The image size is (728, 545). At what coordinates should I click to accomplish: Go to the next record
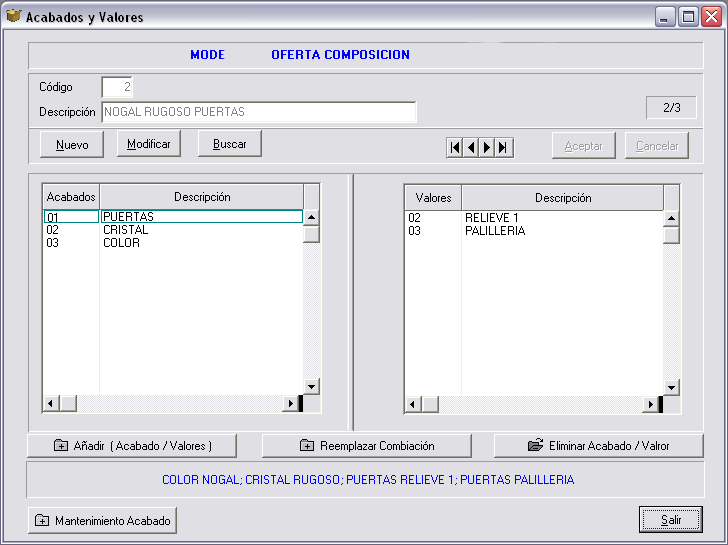(487, 148)
